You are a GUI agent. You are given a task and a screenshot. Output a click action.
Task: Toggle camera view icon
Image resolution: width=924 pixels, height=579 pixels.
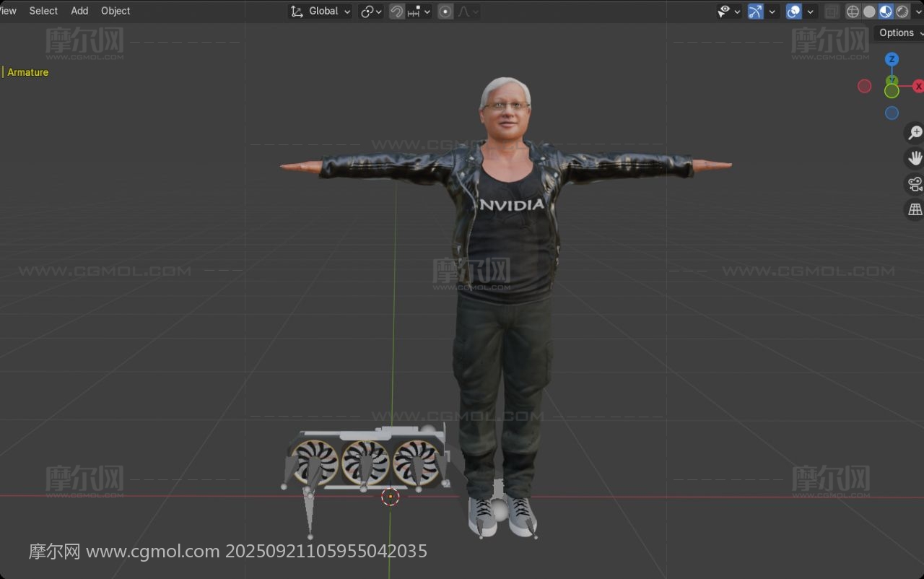pos(915,183)
